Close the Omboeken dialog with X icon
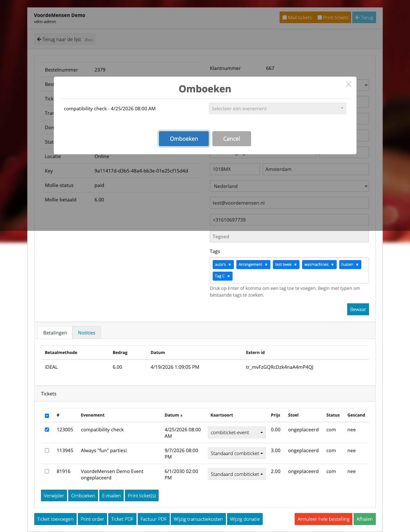This screenshot has height=532, width=410. point(348,84)
